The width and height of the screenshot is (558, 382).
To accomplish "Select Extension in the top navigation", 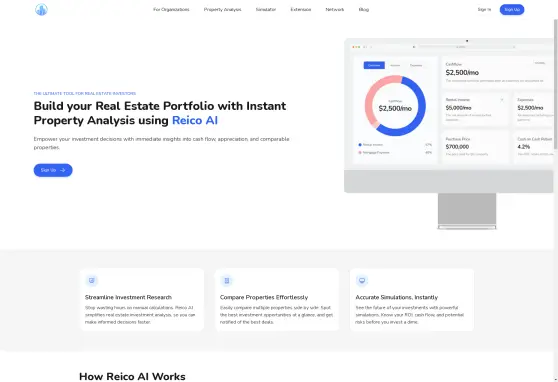I will [x=301, y=10].
